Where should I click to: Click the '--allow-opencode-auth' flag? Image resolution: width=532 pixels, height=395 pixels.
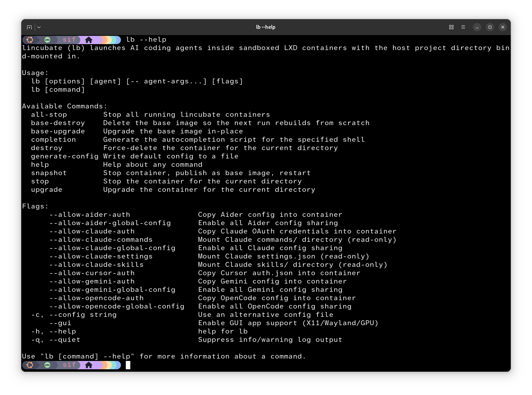(x=96, y=298)
